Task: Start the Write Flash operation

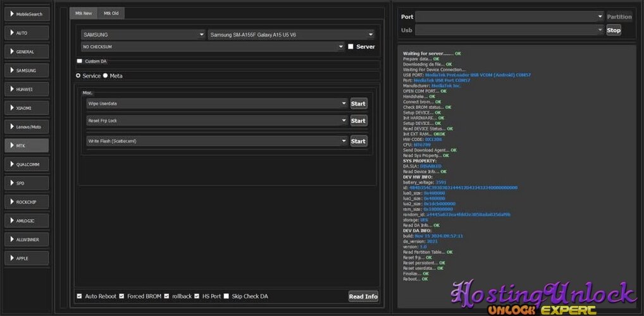Action: [358, 141]
